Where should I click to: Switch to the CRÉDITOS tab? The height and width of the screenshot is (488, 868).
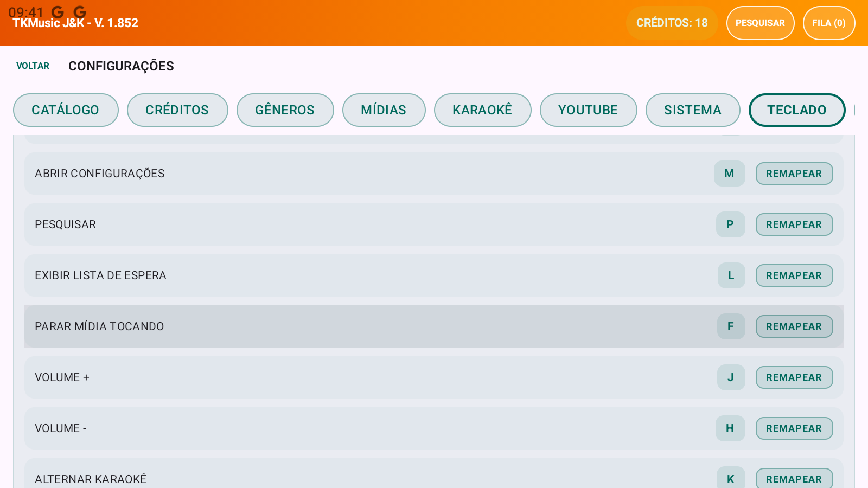[177, 110]
